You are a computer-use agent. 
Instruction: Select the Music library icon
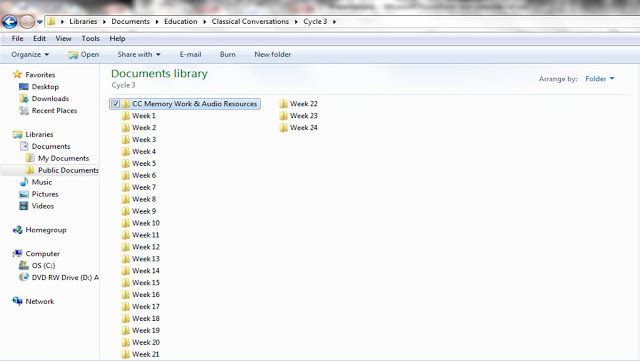[24, 182]
